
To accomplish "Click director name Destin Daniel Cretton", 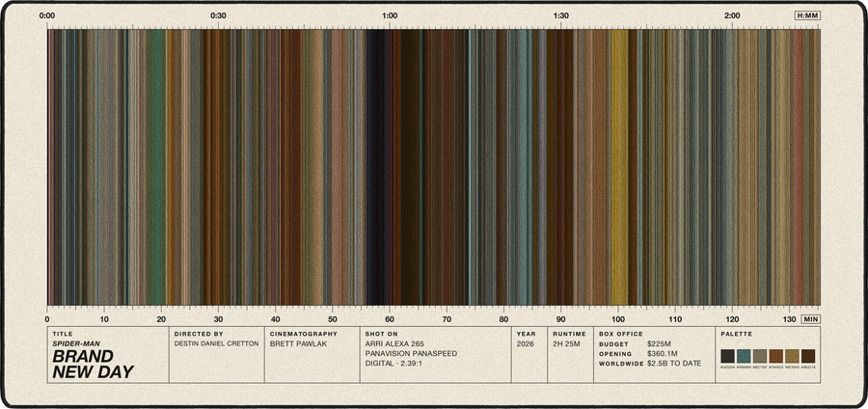I will tap(216, 343).
